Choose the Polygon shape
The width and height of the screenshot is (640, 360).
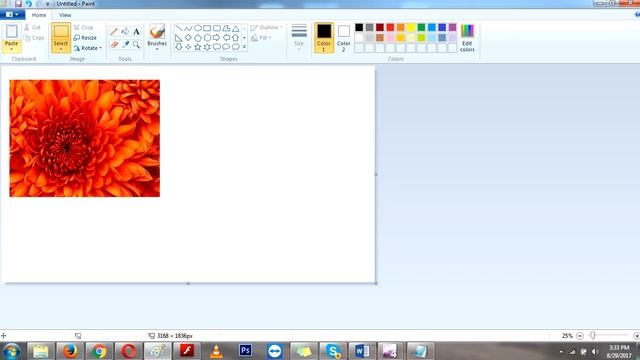click(226, 28)
